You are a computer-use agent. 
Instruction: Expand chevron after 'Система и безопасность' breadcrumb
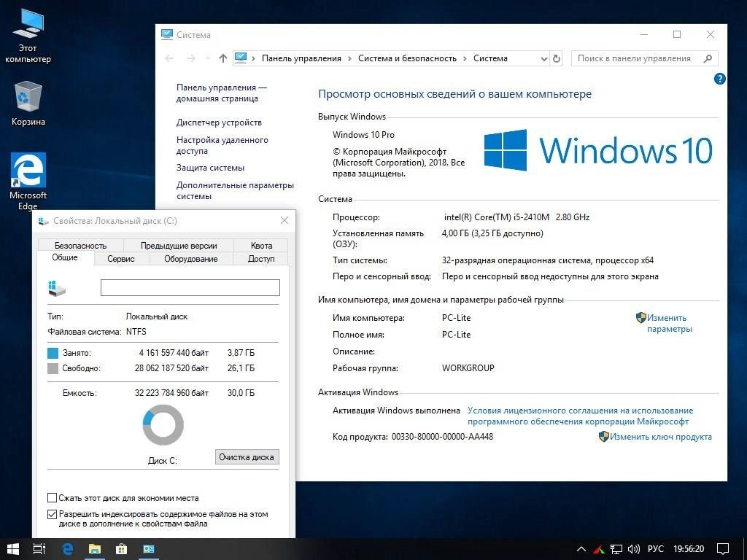tap(465, 58)
